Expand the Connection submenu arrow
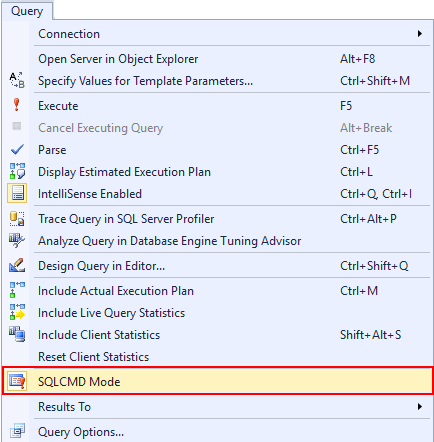The image size is (434, 442). click(x=420, y=34)
